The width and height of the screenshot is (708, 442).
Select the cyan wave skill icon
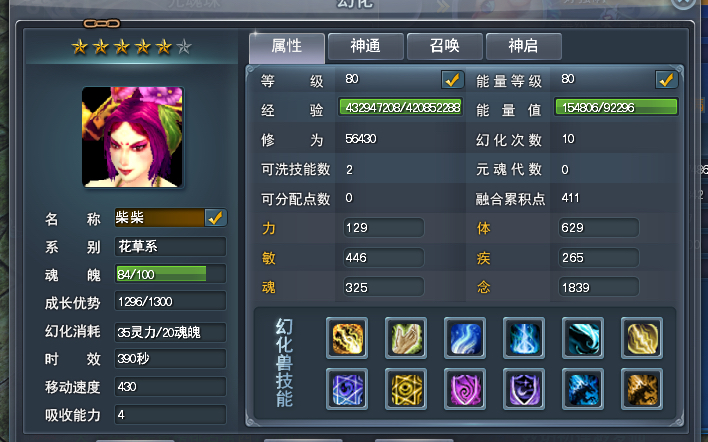point(583,338)
